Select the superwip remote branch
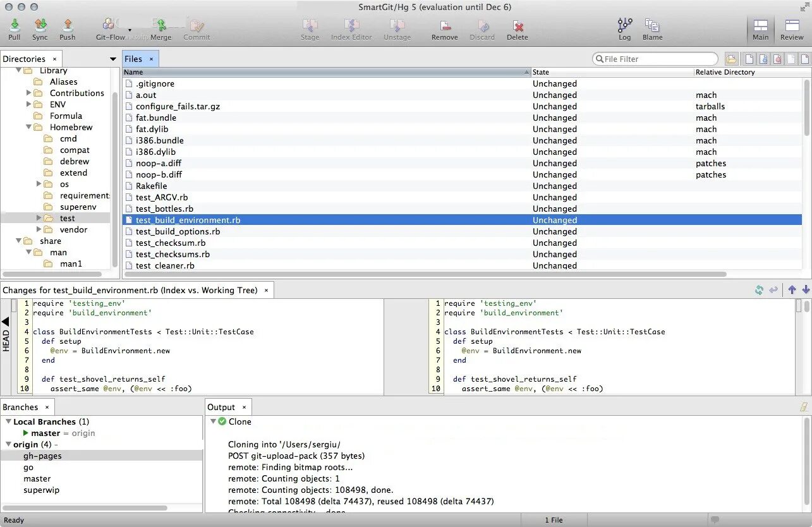The image size is (812, 527). click(x=42, y=490)
